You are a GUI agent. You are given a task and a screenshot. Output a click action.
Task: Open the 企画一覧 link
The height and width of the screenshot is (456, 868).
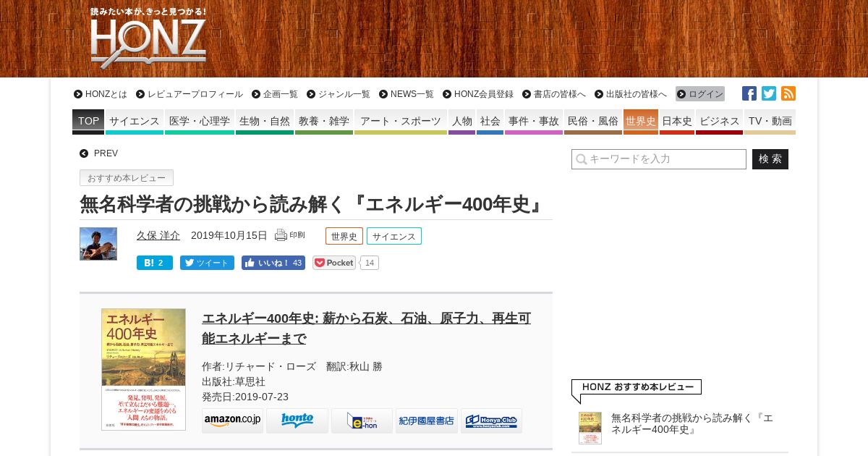pyautogui.click(x=275, y=94)
